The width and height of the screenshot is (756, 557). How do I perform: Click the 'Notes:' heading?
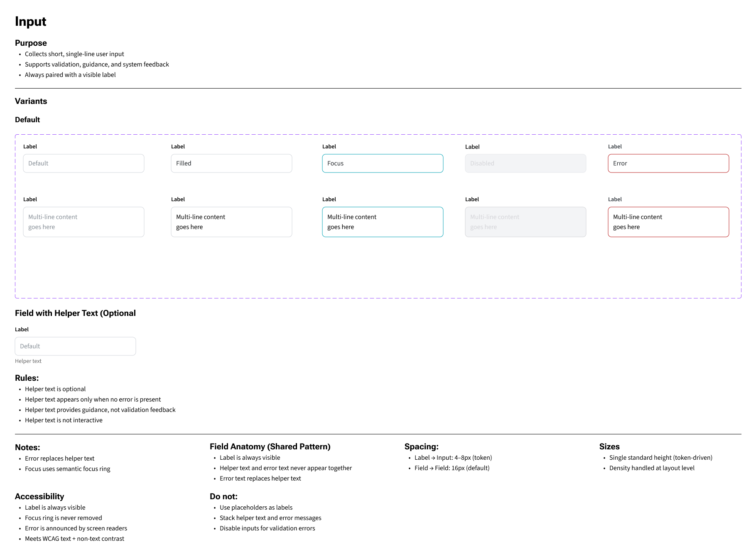tap(27, 447)
